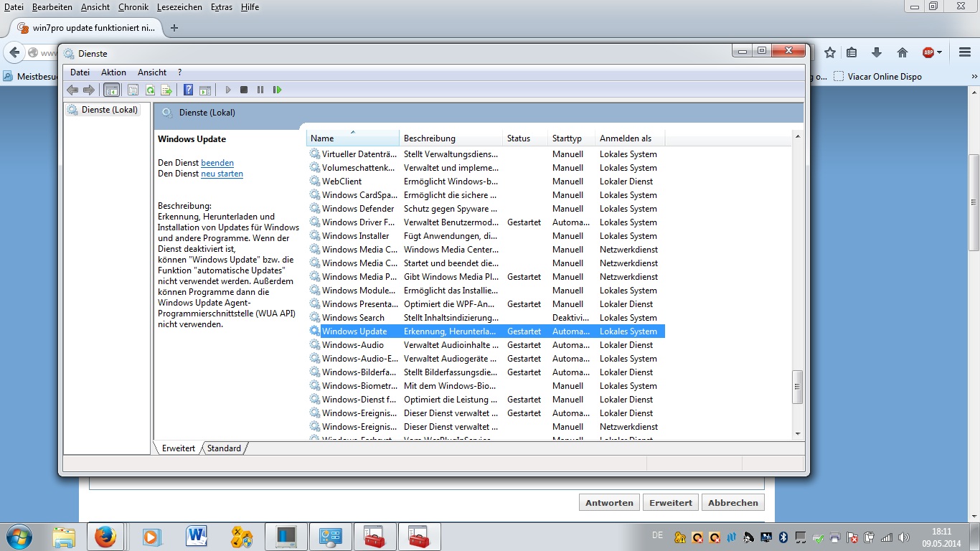Open Firefox's Chronik menu

133,6
